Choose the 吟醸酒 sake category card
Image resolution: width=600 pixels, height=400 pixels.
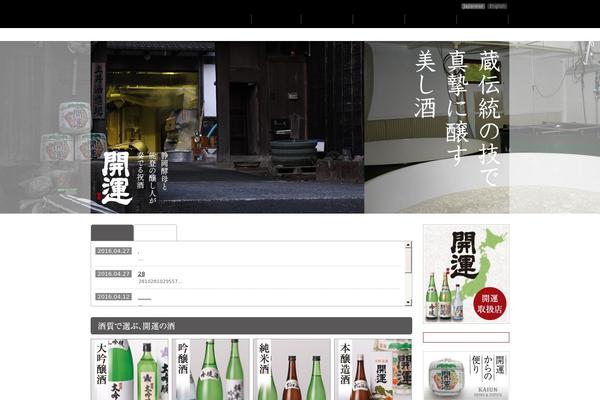point(211,369)
